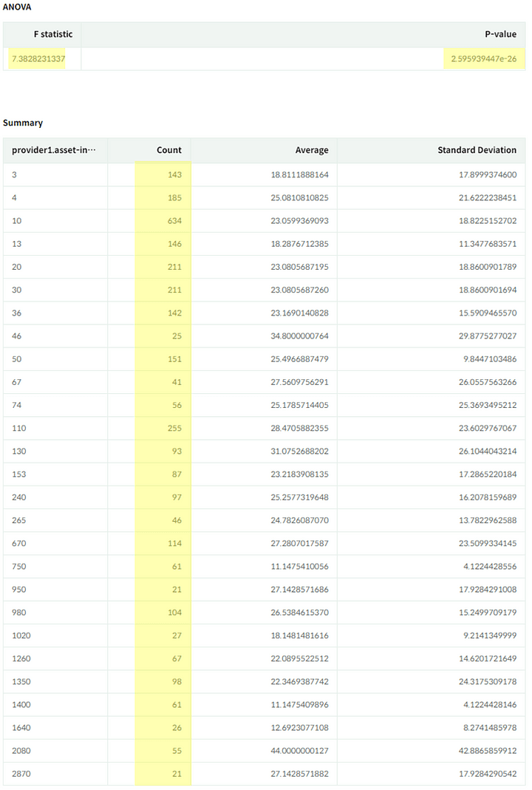
Task: Select count value 114
Action: coord(174,543)
